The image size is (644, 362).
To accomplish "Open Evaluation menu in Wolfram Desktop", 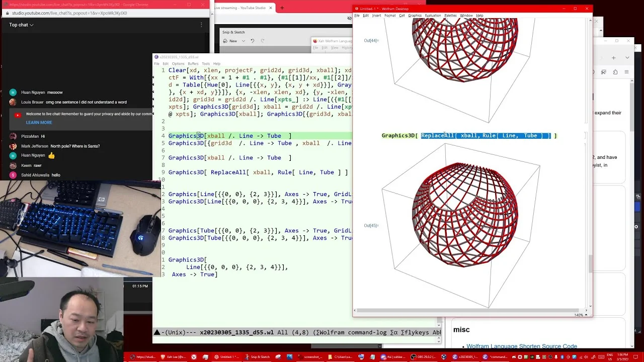I will (433, 16).
